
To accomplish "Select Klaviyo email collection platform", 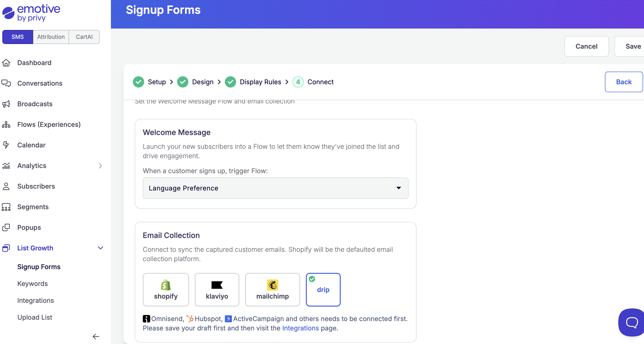I will point(217,289).
